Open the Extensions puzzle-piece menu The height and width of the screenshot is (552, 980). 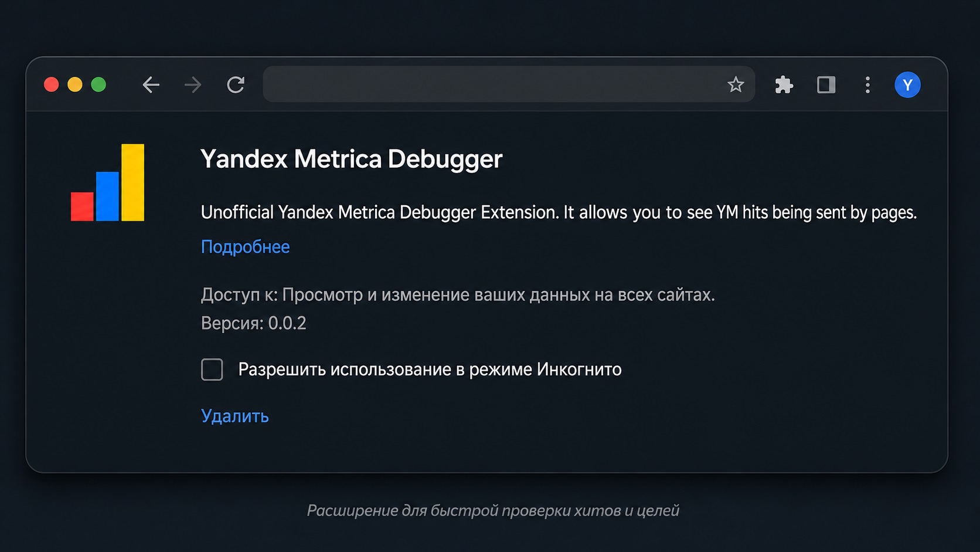coord(784,85)
